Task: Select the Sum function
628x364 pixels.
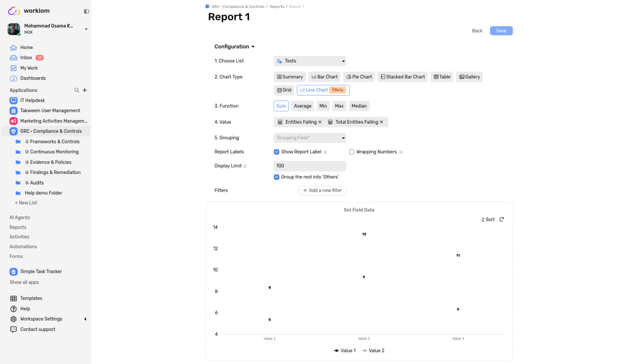Action: pos(281,106)
